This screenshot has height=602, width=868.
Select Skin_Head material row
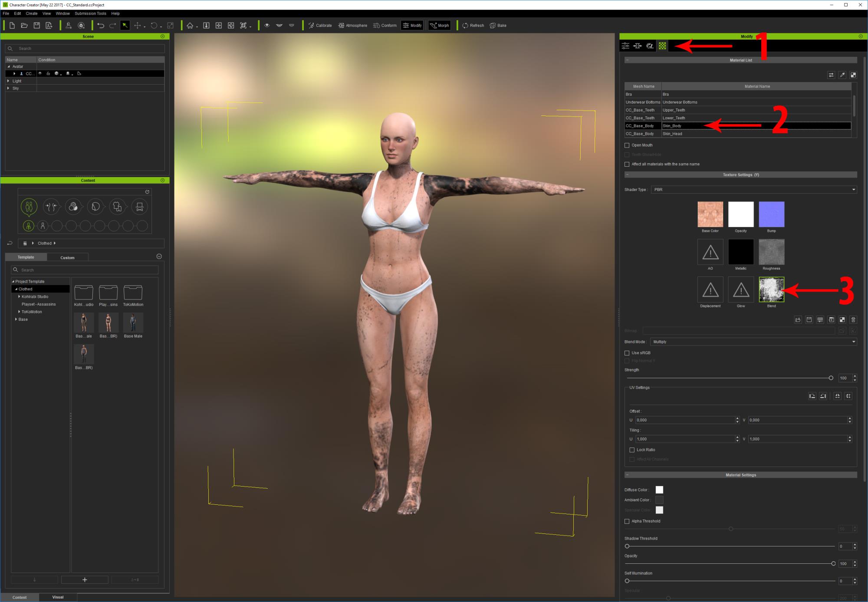click(738, 134)
